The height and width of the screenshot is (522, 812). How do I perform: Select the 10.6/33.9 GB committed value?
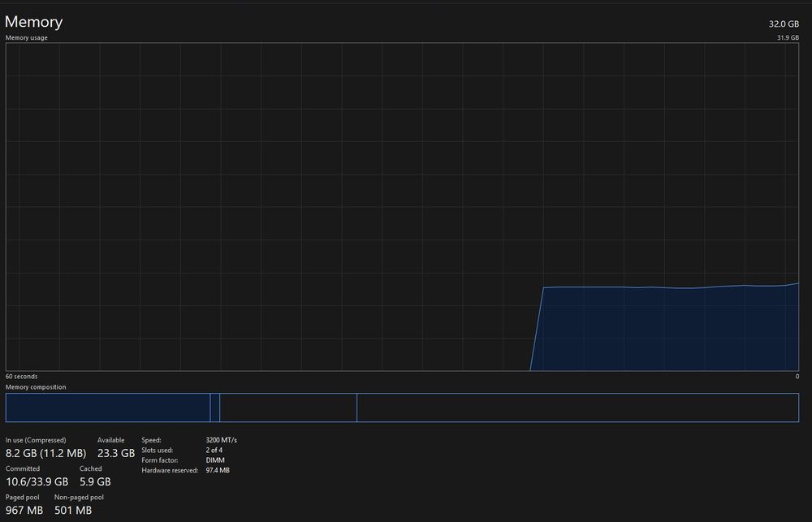point(37,481)
